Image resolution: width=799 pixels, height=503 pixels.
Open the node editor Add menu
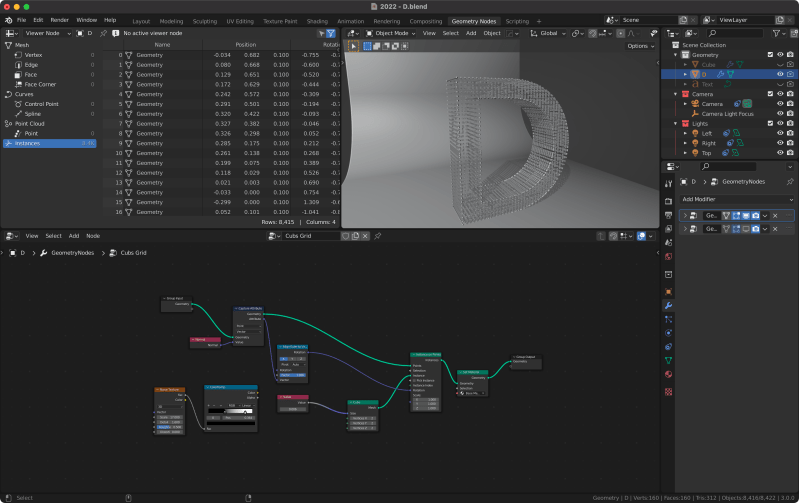tap(74, 236)
